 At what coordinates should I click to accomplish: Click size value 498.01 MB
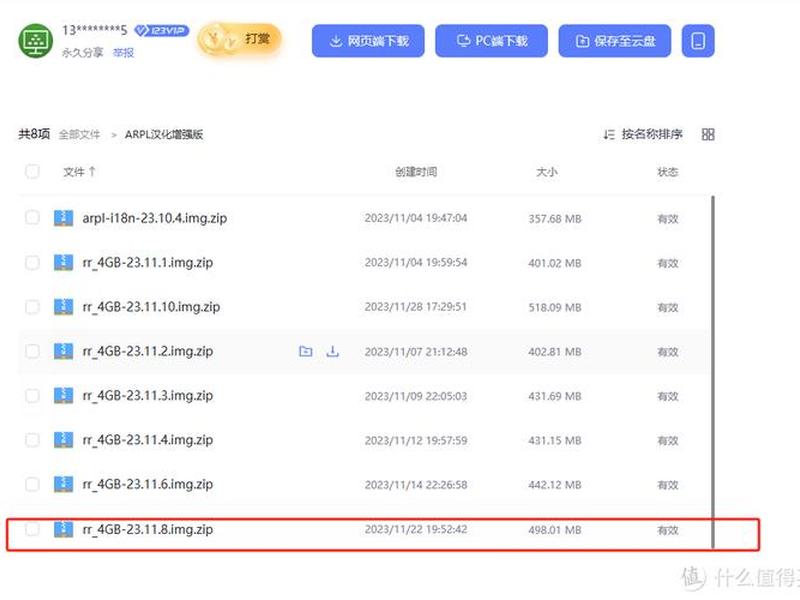coord(555,530)
